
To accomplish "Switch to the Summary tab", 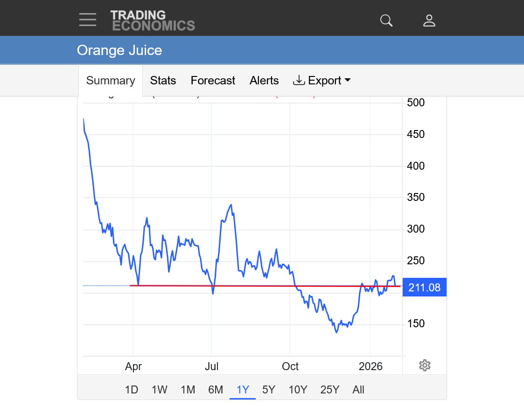I will click(111, 81).
